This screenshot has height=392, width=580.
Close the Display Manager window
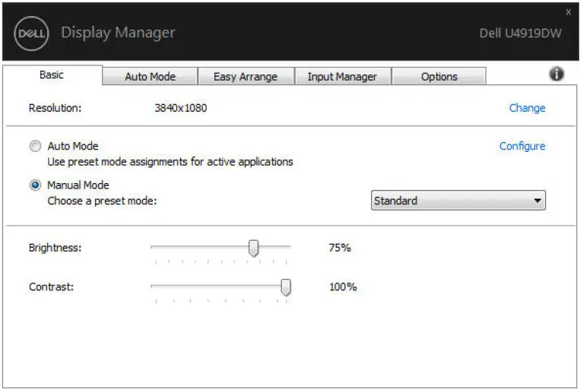coord(568,12)
